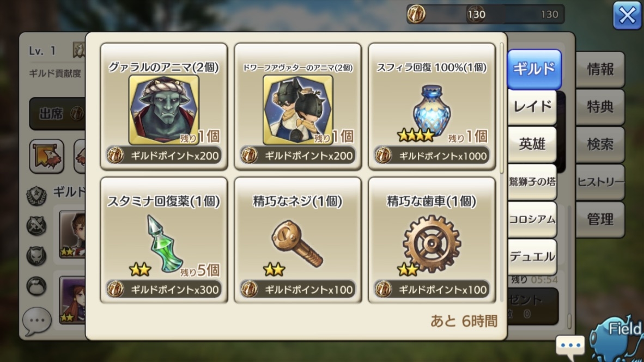Select the グァラルのアニマ orc portrait item
This screenshot has width=644, height=362.
(x=164, y=109)
